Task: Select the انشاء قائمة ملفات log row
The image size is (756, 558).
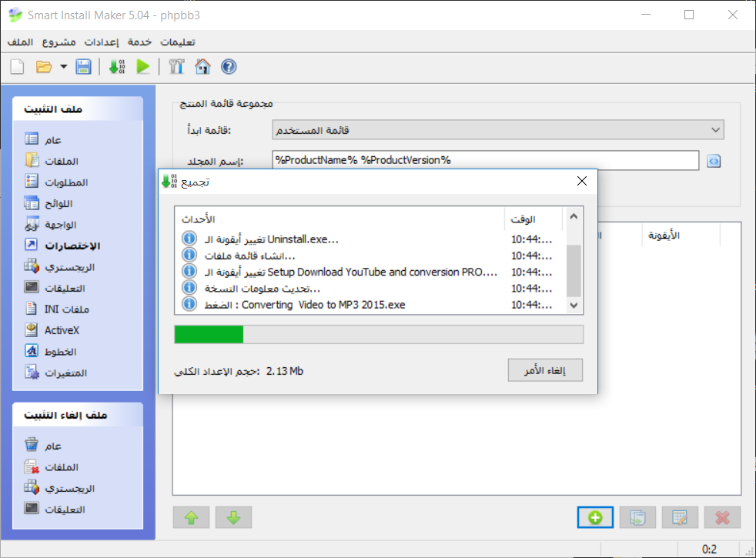Action: [370, 256]
